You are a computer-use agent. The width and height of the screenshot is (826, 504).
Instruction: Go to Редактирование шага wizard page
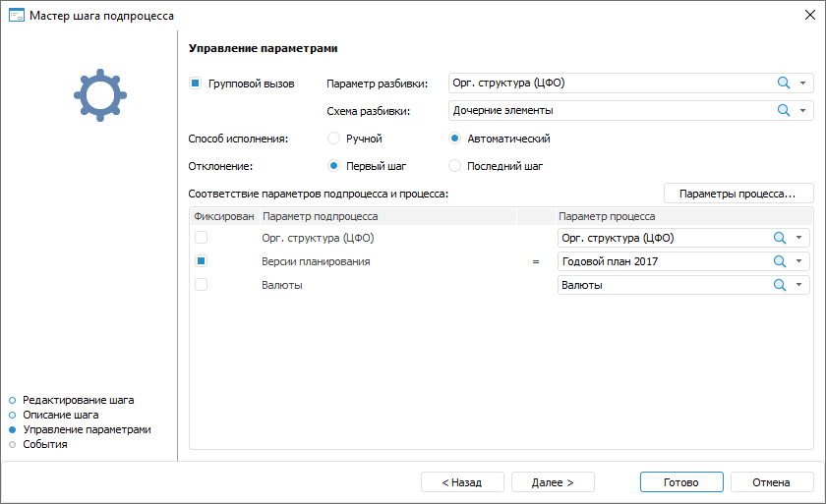click(x=78, y=401)
